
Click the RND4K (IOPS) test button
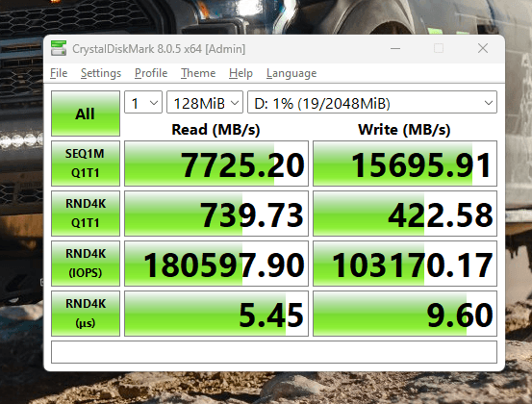(x=86, y=264)
